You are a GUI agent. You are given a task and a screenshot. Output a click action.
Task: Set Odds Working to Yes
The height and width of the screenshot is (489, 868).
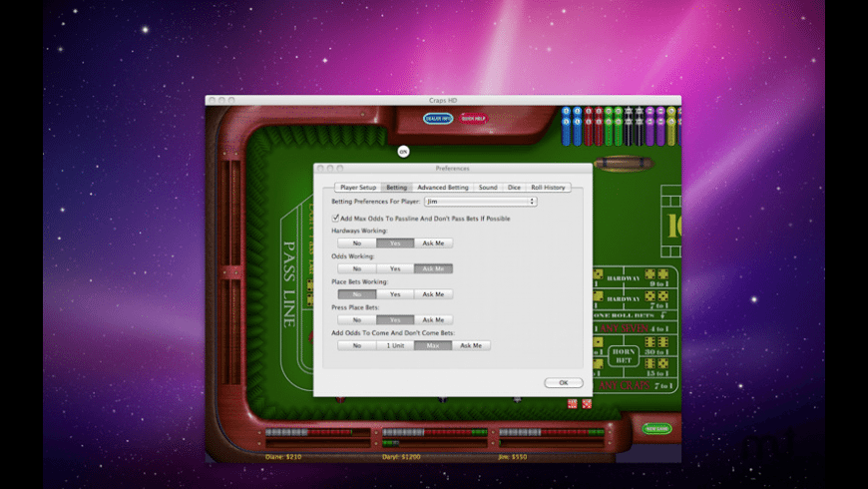(395, 268)
